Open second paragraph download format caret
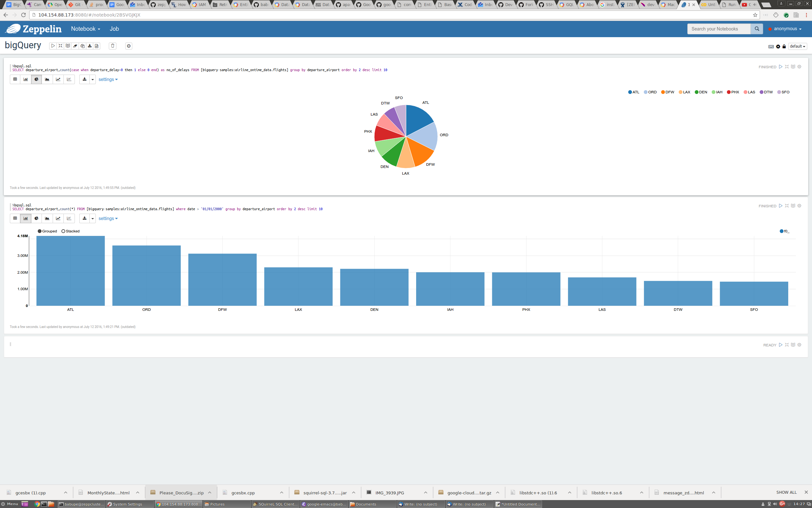812x508 pixels. [x=93, y=218]
